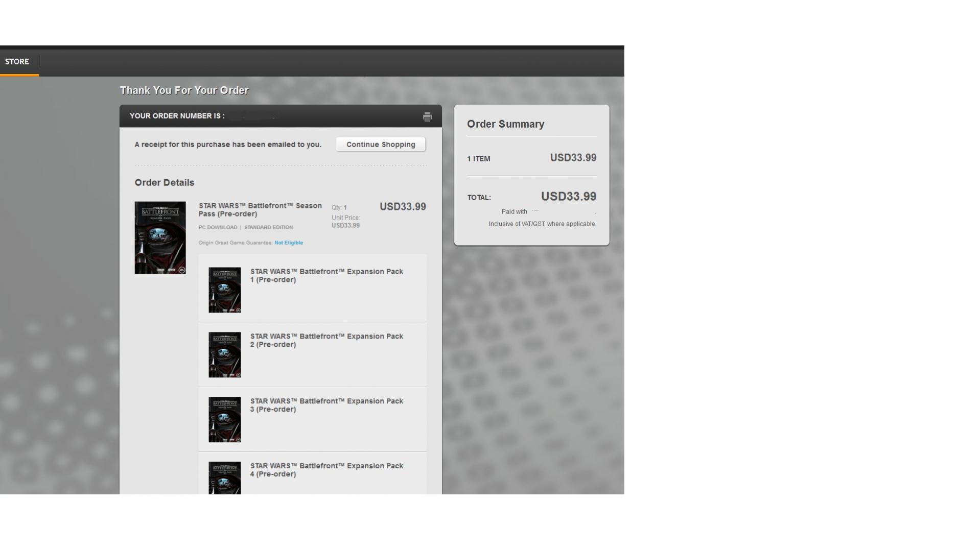980x551 pixels.
Task: Click the Expansion Pack 2 (Pre-order) title
Action: coord(326,341)
